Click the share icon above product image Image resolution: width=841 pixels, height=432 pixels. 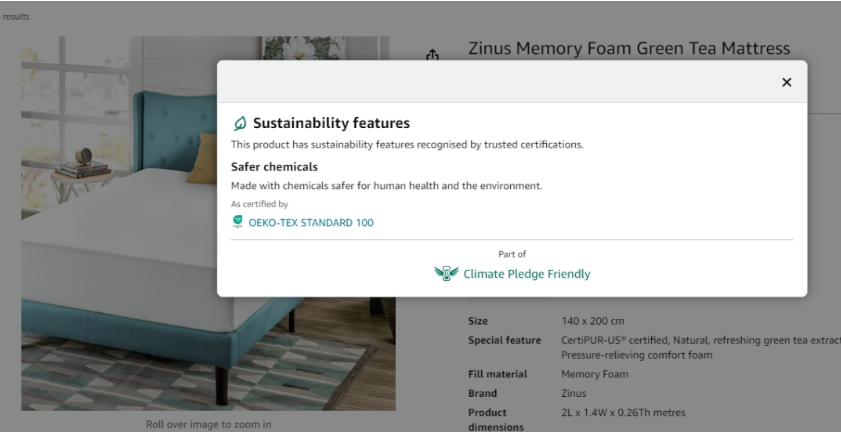432,56
